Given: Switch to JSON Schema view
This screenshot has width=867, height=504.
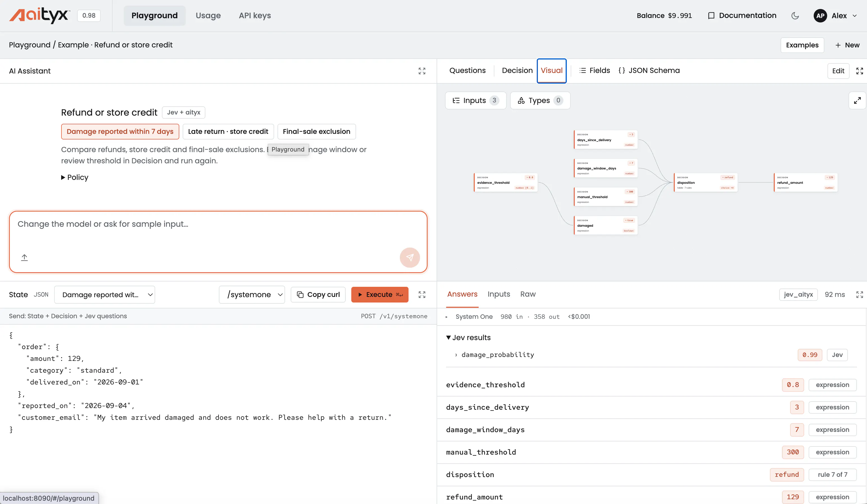Looking at the screenshot, I should (649, 70).
